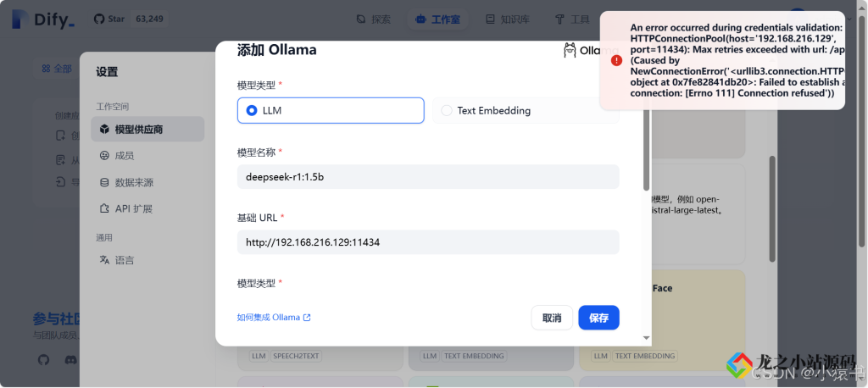The height and width of the screenshot is (388, 868).
Task: Click the SPEECH2TEXT tag on provider card
Action: (x=296, y=356)
